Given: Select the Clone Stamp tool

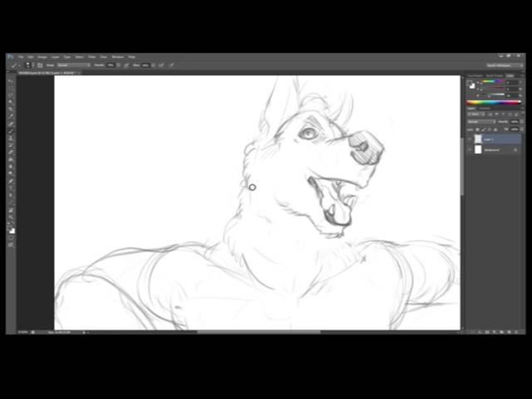Looking at the screenshot, I should pos(11,138).
